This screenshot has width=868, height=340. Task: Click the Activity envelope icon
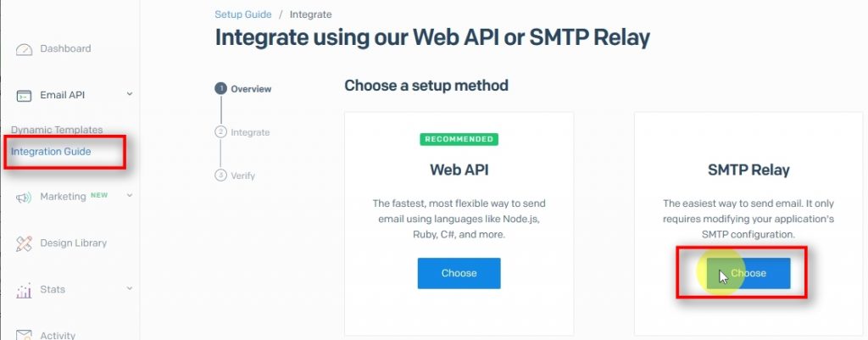coord(24,335)
